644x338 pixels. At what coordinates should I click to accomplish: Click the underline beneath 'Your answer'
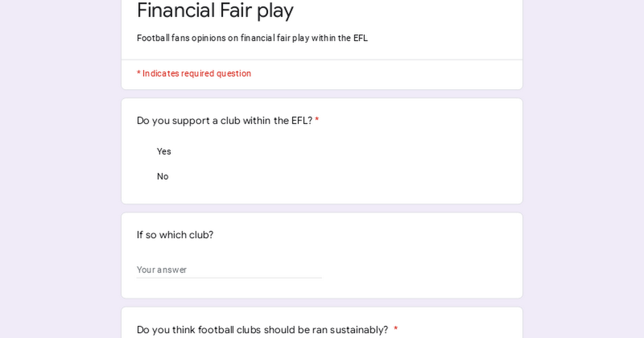tap(229, 278)
